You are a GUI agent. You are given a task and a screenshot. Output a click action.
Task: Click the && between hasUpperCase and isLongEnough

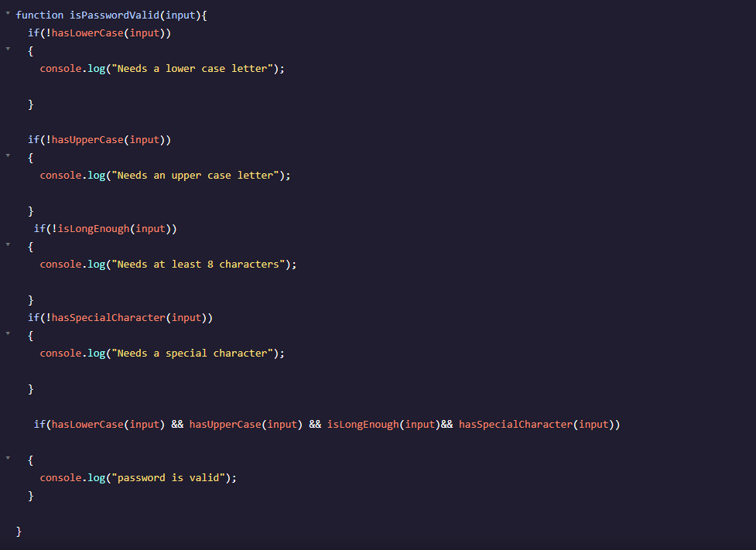pyautogui.click(x=315, y=424)
